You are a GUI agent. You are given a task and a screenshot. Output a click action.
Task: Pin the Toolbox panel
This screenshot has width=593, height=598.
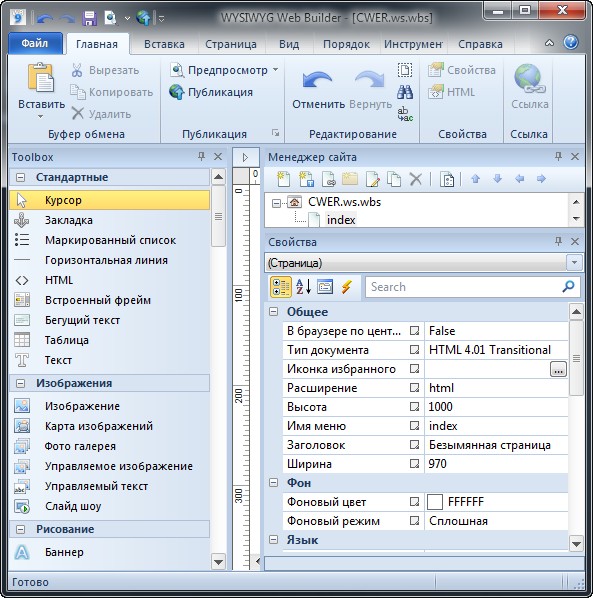coord(201,156)
